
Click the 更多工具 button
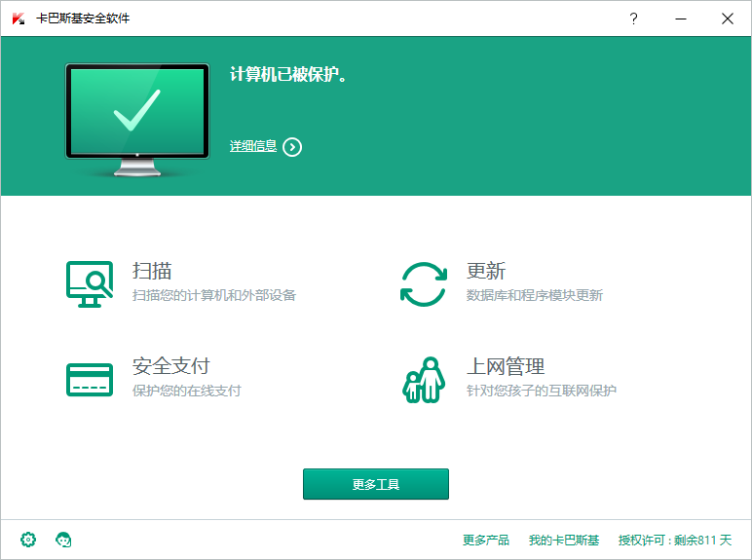(376, 484)
